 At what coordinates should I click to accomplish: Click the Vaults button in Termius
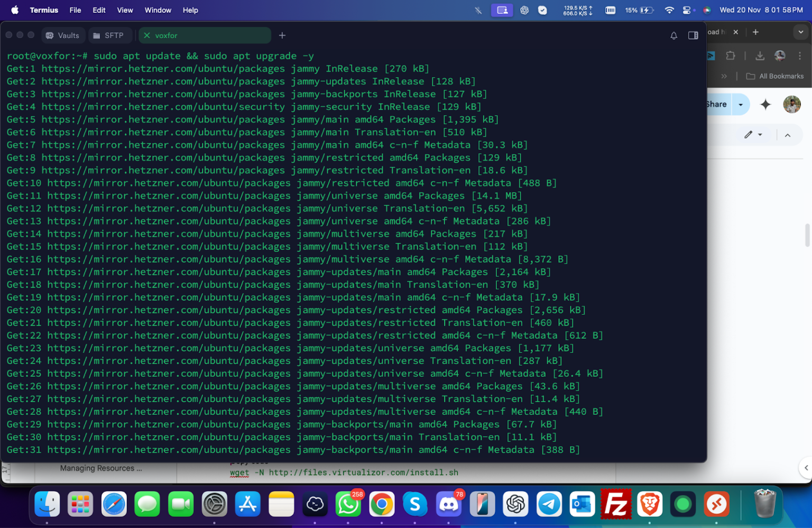point(63,35)
